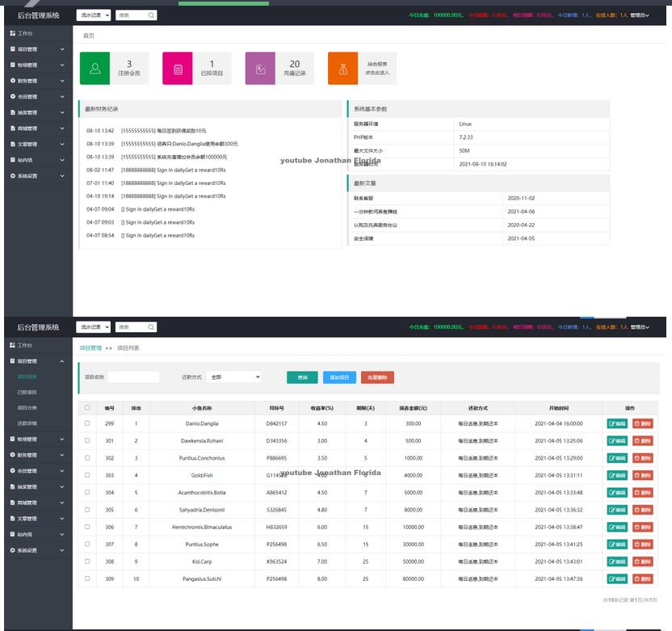Open the 还款方式 dropdown showing 全部
This screenshot has width=672, height=631.
[x=234, y=377]
